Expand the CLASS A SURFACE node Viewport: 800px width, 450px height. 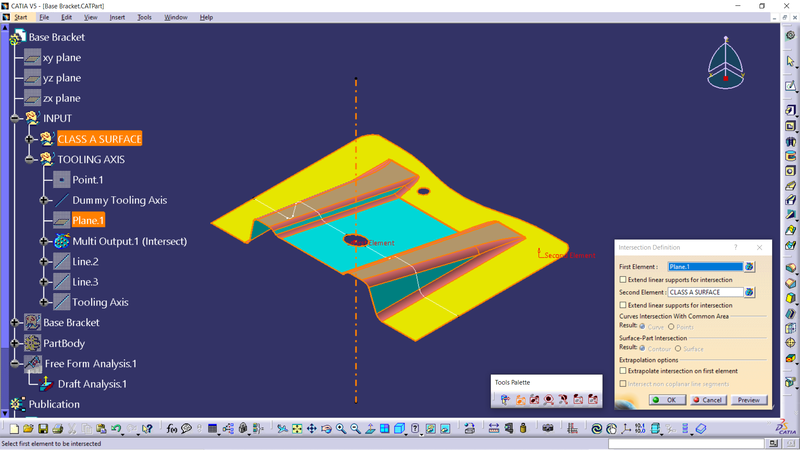[x=30, y=139]
